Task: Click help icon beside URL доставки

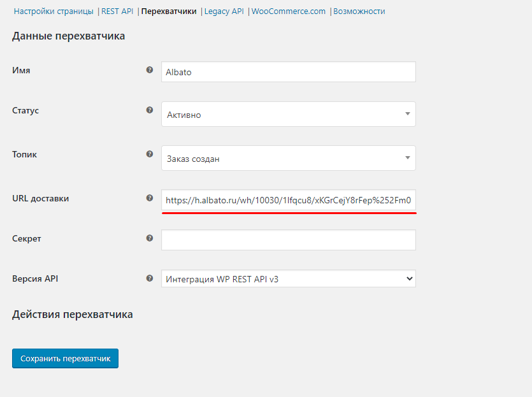Action: [150, 198]
